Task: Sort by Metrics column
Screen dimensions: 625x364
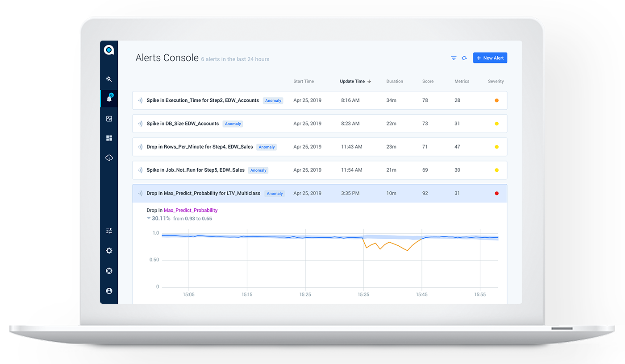Action: (x=462, y=81)
